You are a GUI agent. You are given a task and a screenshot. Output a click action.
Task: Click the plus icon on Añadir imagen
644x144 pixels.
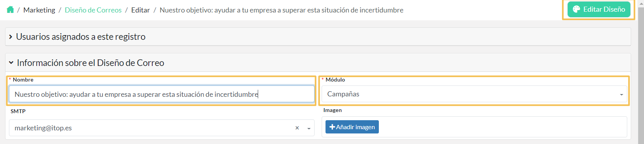(332, 127)
